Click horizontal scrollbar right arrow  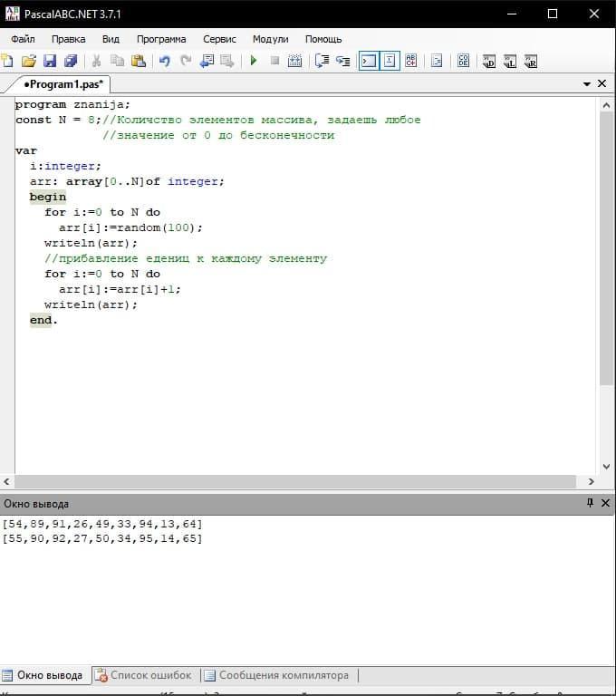click(592, 481)
